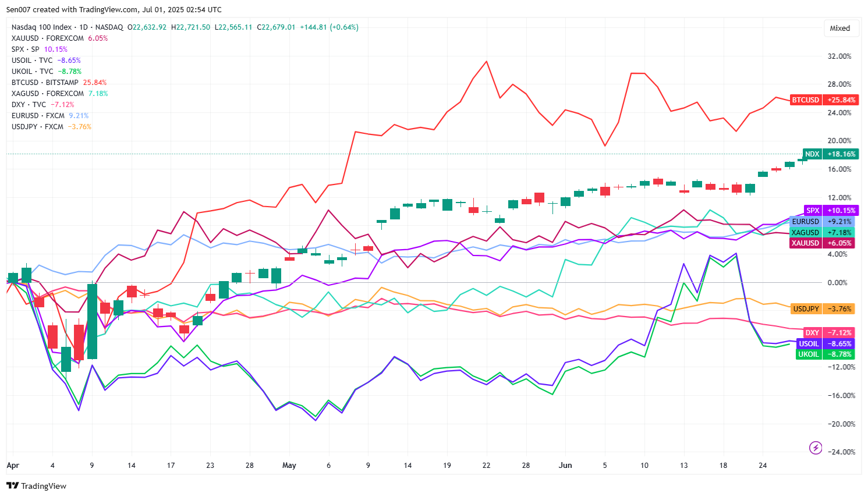
Task: Click the USOIL price scale label
Action: click(x=809, y=344)
